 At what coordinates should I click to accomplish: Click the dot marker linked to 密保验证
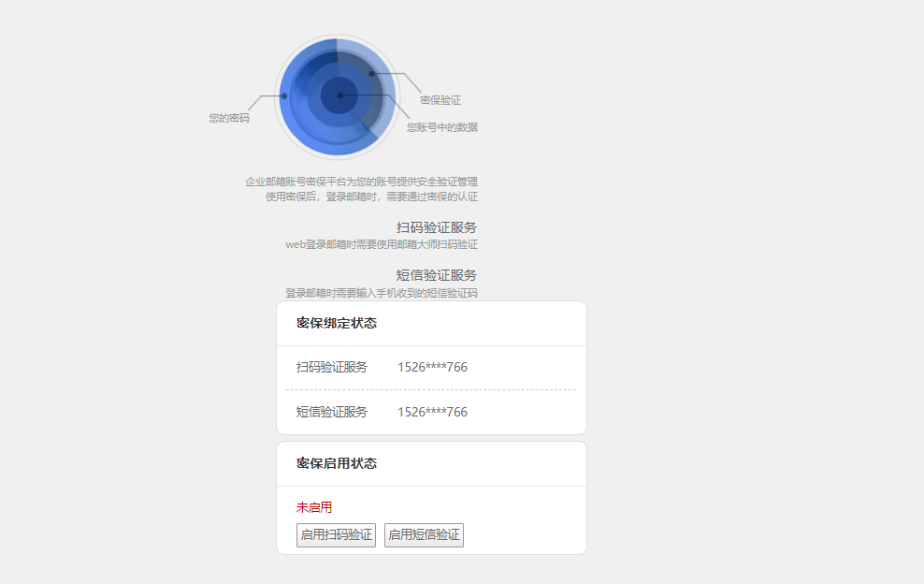pos(371,73)
